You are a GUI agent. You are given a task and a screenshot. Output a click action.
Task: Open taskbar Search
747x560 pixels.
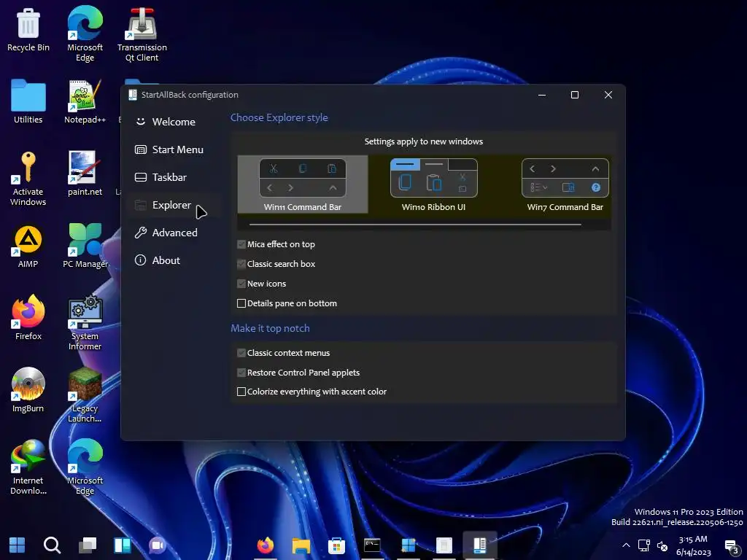52,545
